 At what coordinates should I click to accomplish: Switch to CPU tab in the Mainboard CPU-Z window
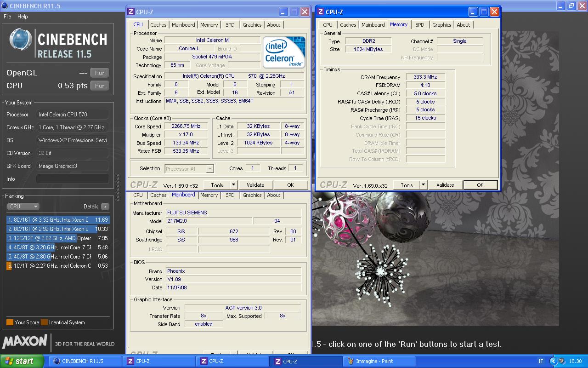point(138,195)
